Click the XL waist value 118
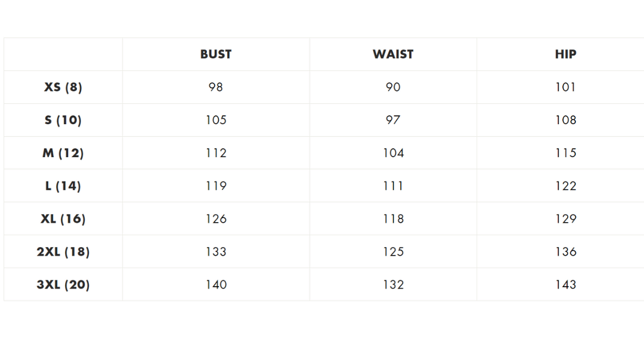Screen dimensions: 644x338 [x=393, y=219]
